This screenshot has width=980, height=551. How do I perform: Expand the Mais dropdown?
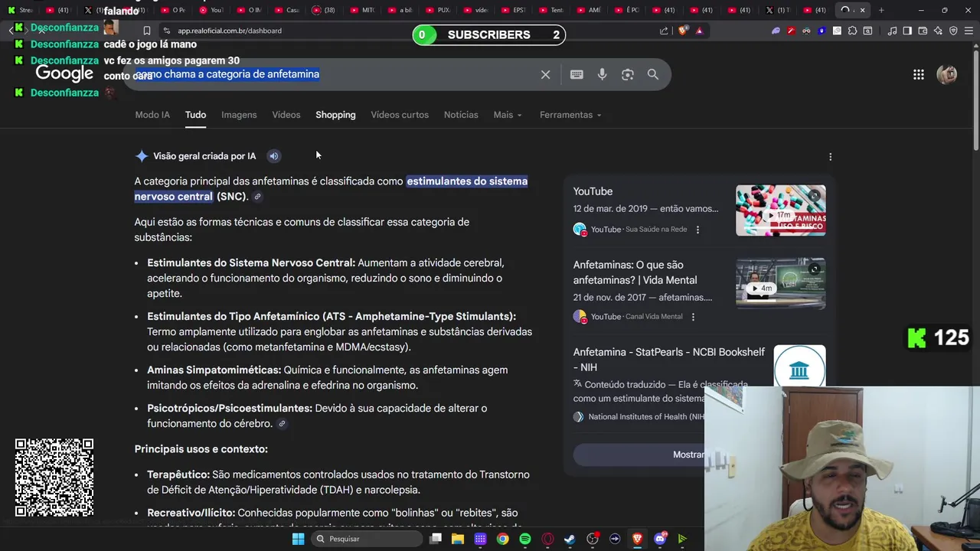508,115
